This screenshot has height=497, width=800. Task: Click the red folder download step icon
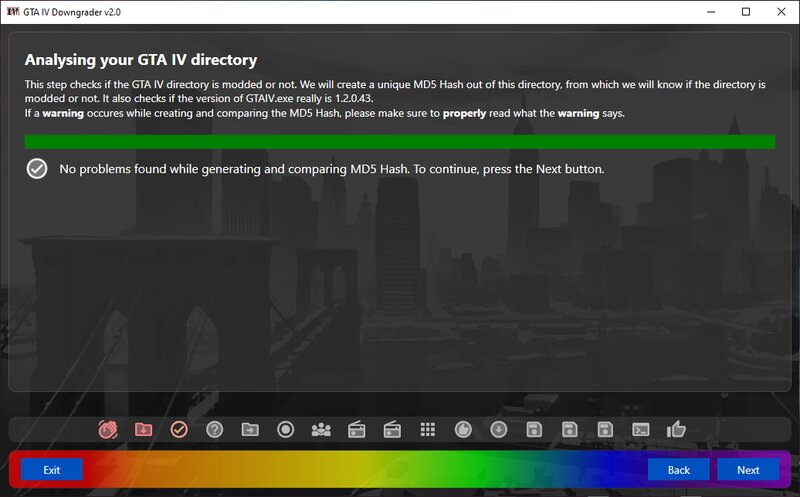click(143, 429)
